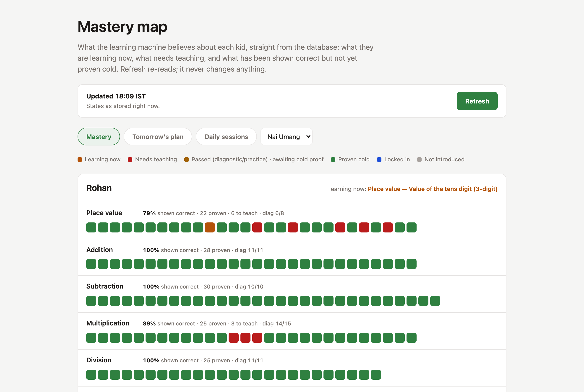Click the Learning now legend swatch
584x392 pixels.
tap(80, 160)
